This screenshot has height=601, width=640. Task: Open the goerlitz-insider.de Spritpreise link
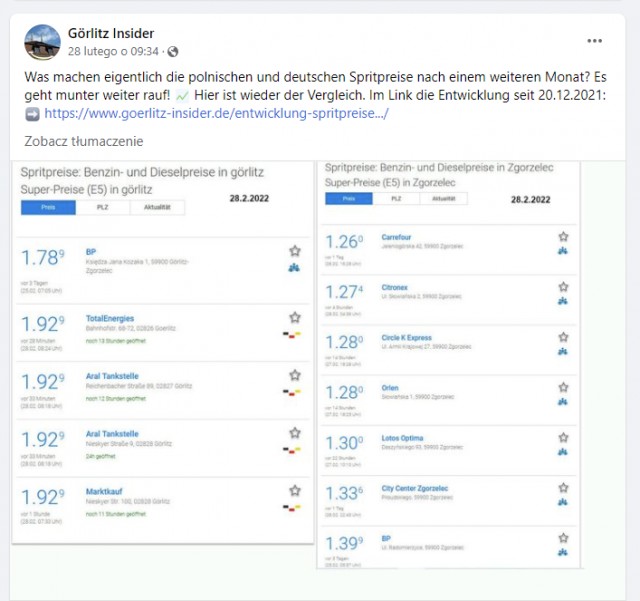(x=216, y=114)
